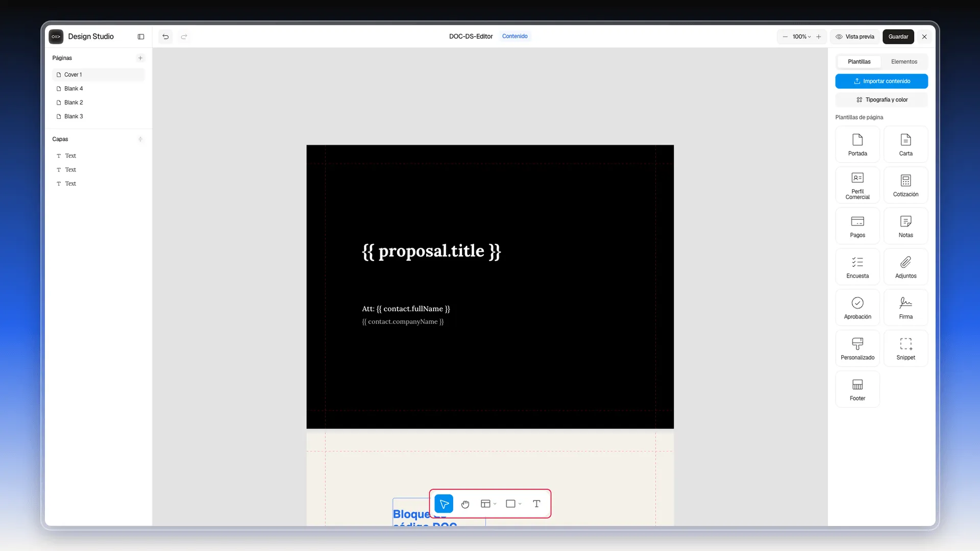Insert the Cotización template
Screen dimensions: 980x551
coord(905,186)
